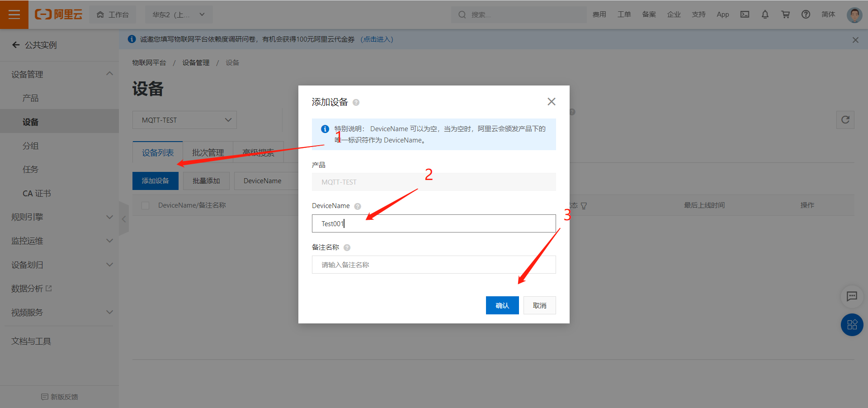The width and height of the screenshot is (868, 408).
Task: Open the shopping cart icon
Action: pos(785,14)
